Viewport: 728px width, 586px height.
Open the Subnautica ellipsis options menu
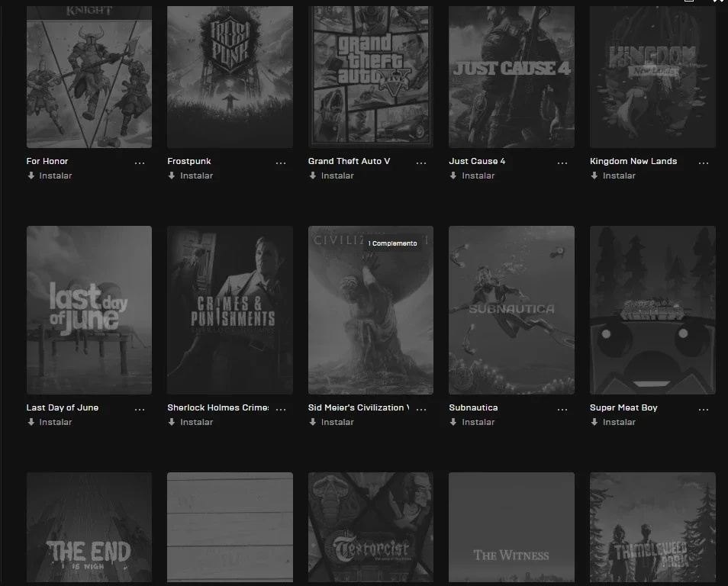(x=562, y=409)
